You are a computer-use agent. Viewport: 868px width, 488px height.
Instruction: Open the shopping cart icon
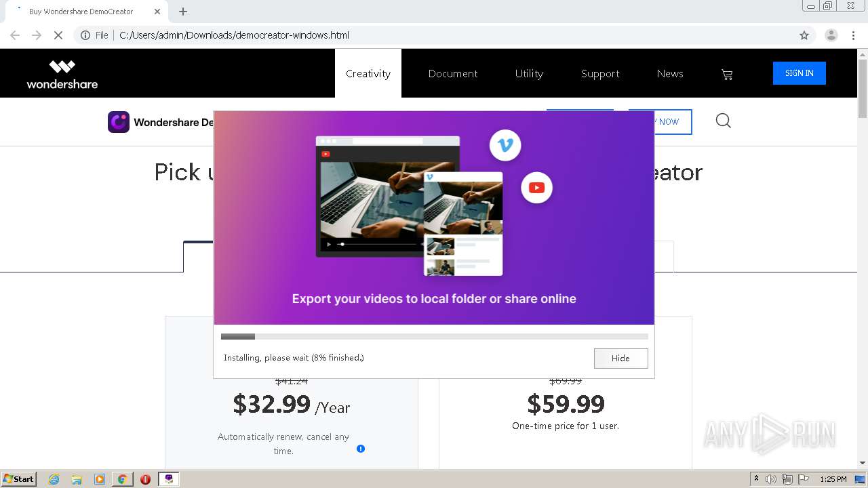click(727, 75)
